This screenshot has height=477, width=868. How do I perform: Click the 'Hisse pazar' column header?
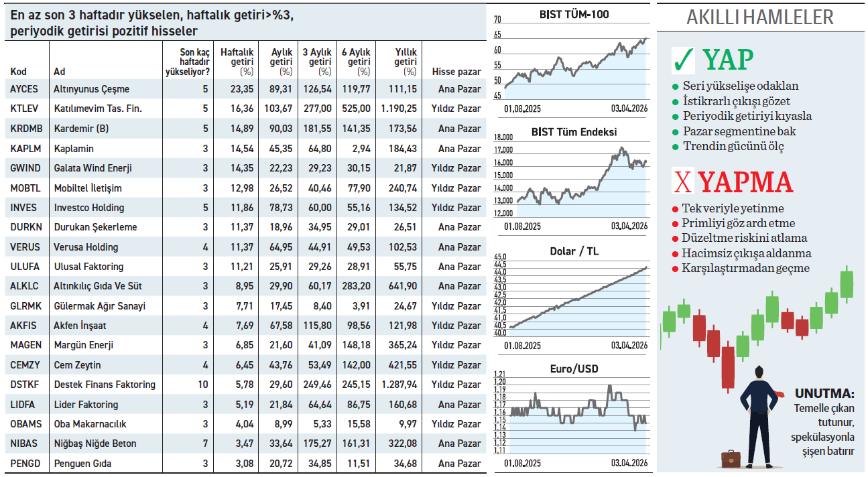pos(456,72)
